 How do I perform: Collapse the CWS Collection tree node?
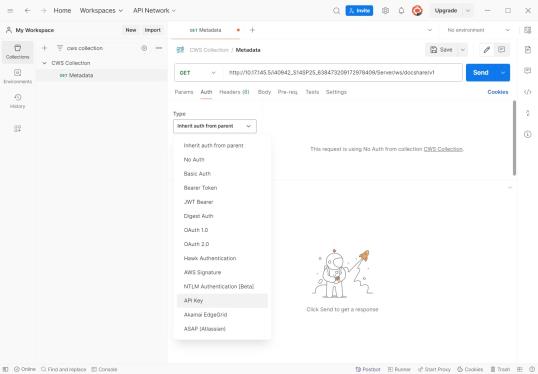(44, 63)
